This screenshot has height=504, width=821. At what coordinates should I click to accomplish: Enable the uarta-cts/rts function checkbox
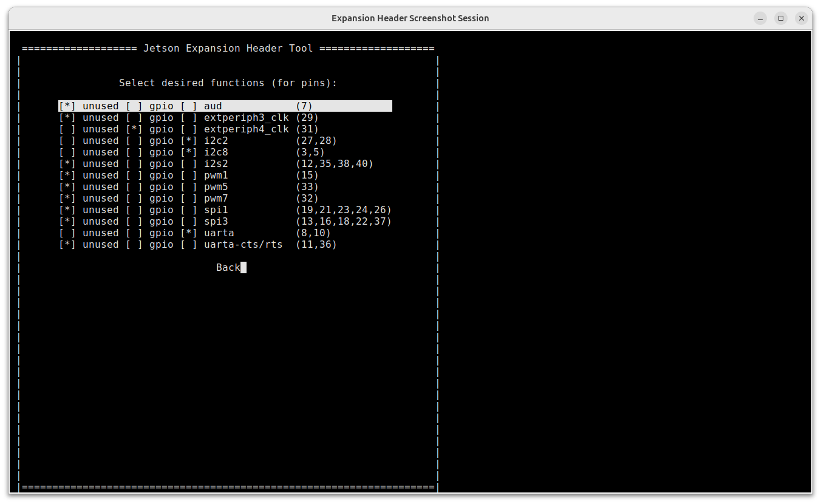click(189, 245)
